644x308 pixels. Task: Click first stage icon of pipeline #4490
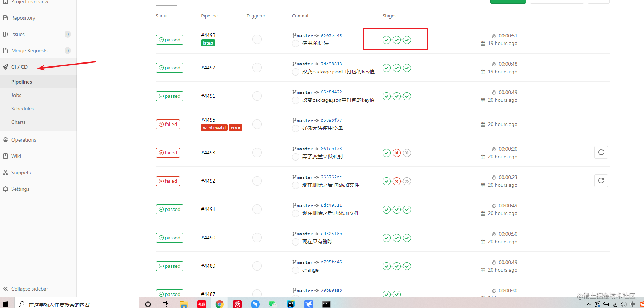387,238
